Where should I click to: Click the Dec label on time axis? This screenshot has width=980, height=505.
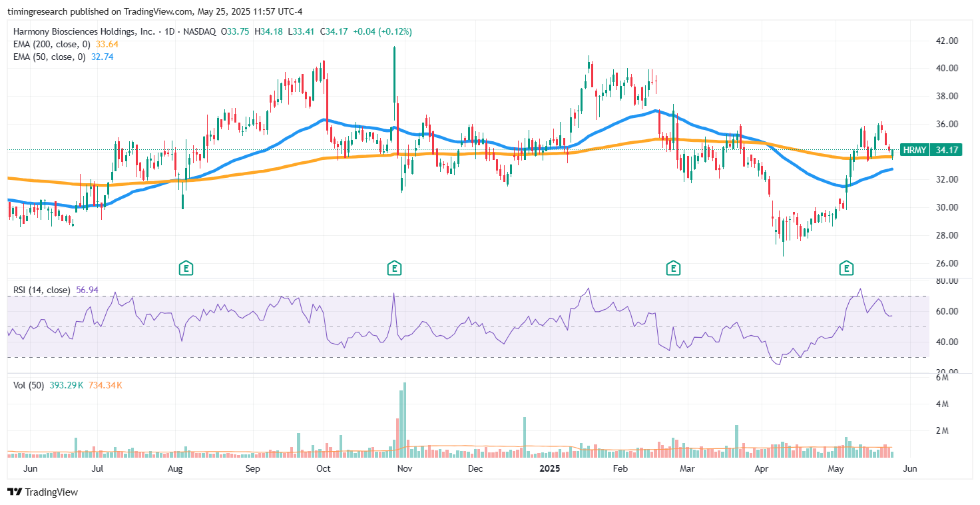click(x=475, y=468)
